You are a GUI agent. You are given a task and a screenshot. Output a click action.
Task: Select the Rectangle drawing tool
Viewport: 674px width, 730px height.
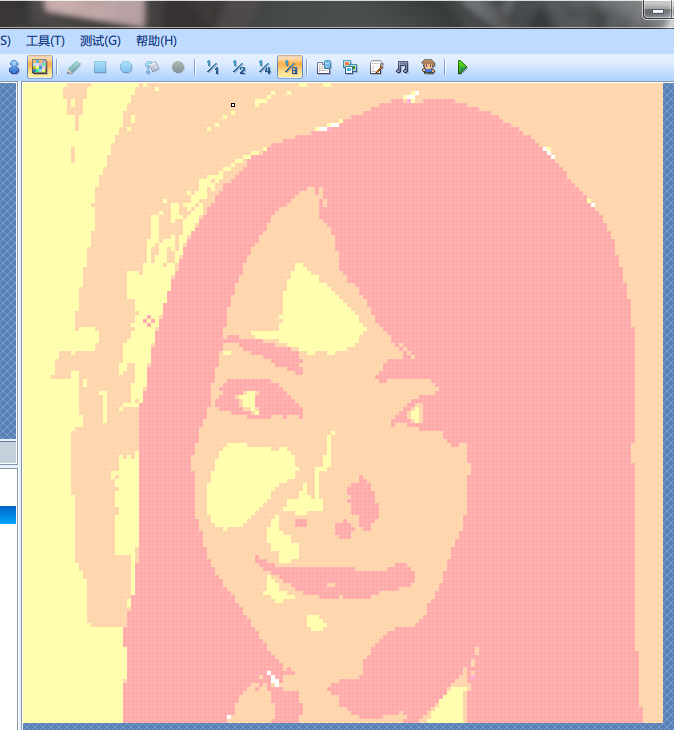pyautogui.click(x=100, y=68)
